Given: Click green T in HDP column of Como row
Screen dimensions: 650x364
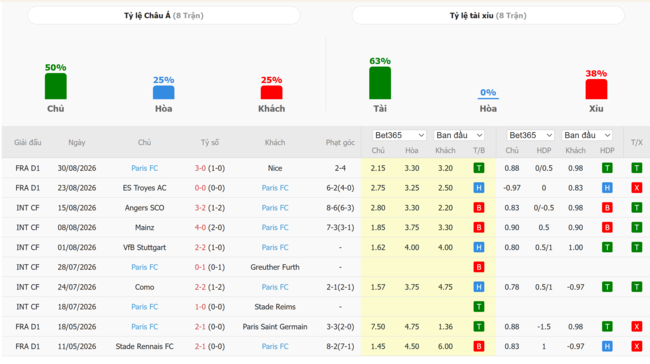Looking at the screenshot, I should (x=607, y=287).
